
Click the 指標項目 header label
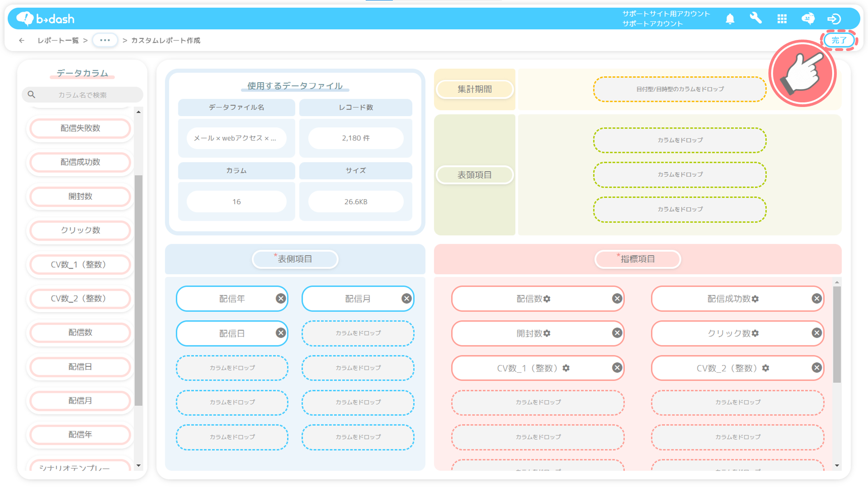[637, 259]
